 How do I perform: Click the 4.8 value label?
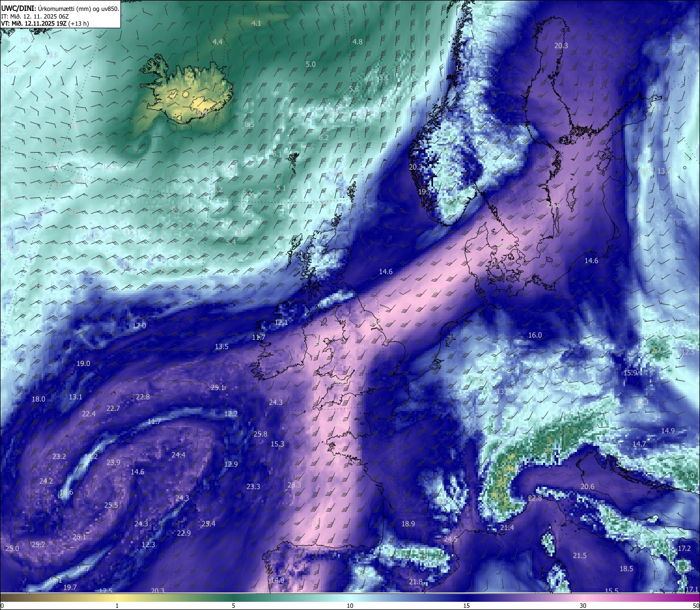357,42
